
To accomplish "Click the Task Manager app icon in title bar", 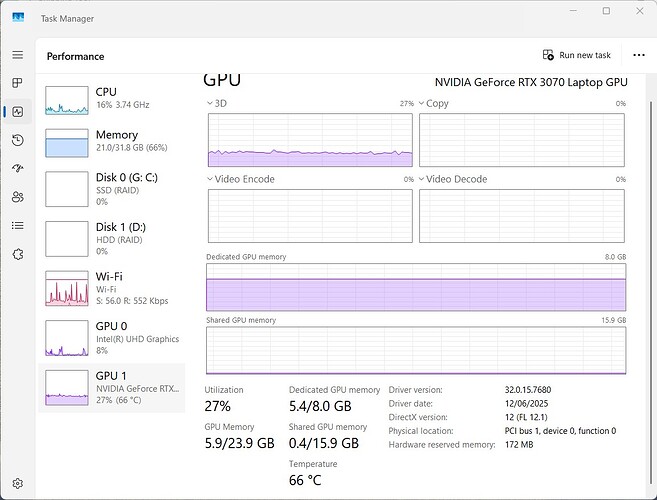I will pyautogui.click(x=18, y=18).
